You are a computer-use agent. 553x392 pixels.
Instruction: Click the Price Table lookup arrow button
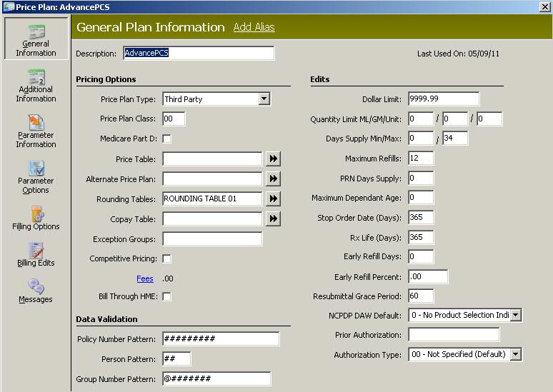tap(274, 159)
